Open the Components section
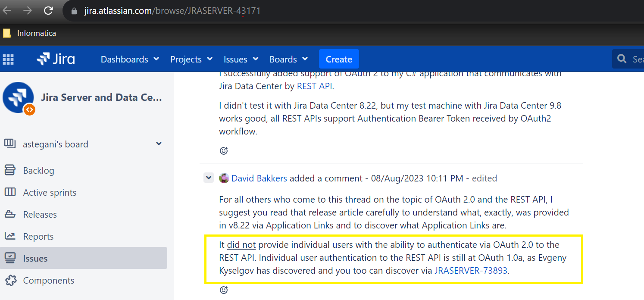The width and height of the screenshot is (644, 300). pos(49,280)
